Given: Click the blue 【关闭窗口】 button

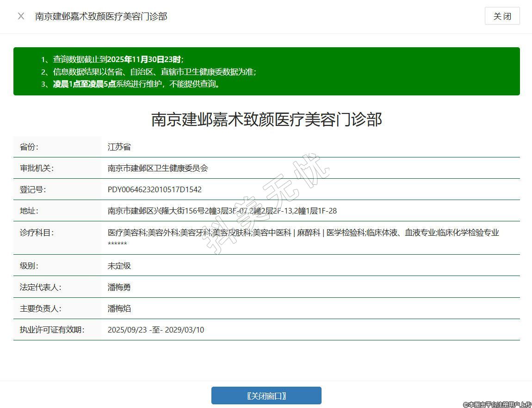Looking at the screenshot, I should [x=266, y=395].
